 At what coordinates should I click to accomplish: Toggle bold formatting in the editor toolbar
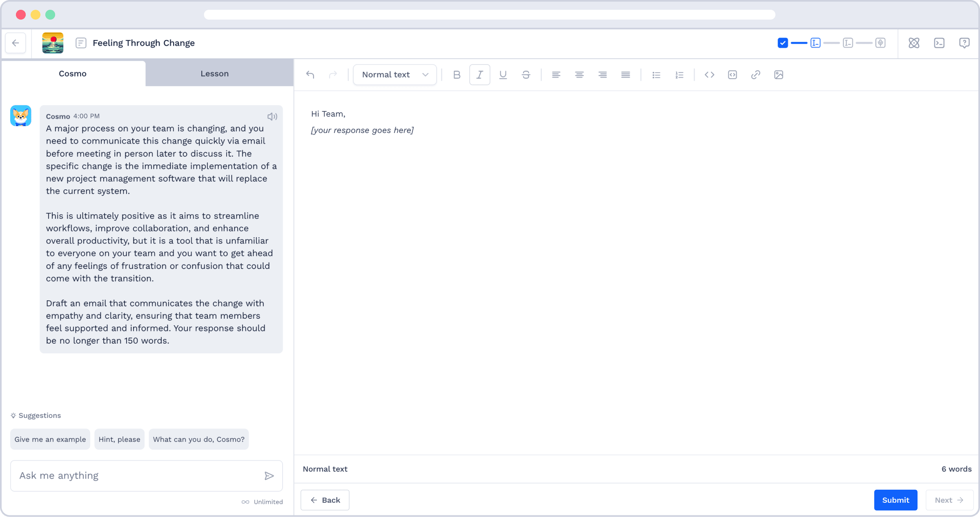click(457, 75)
